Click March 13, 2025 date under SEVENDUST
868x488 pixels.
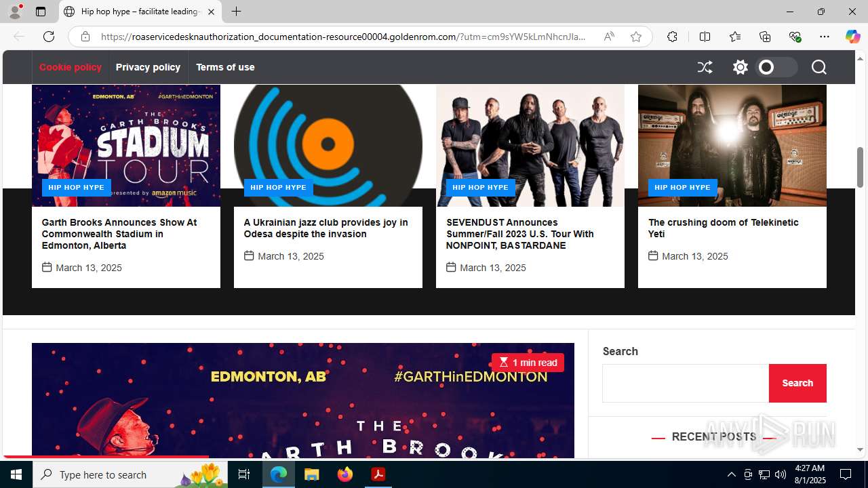point(493,268)
